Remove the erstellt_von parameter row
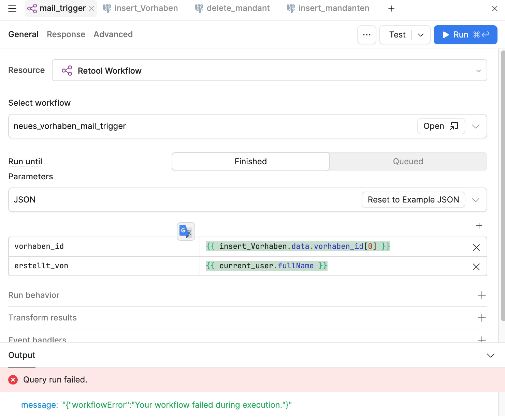Screen dimensions: 505x420 click(476, 267)
